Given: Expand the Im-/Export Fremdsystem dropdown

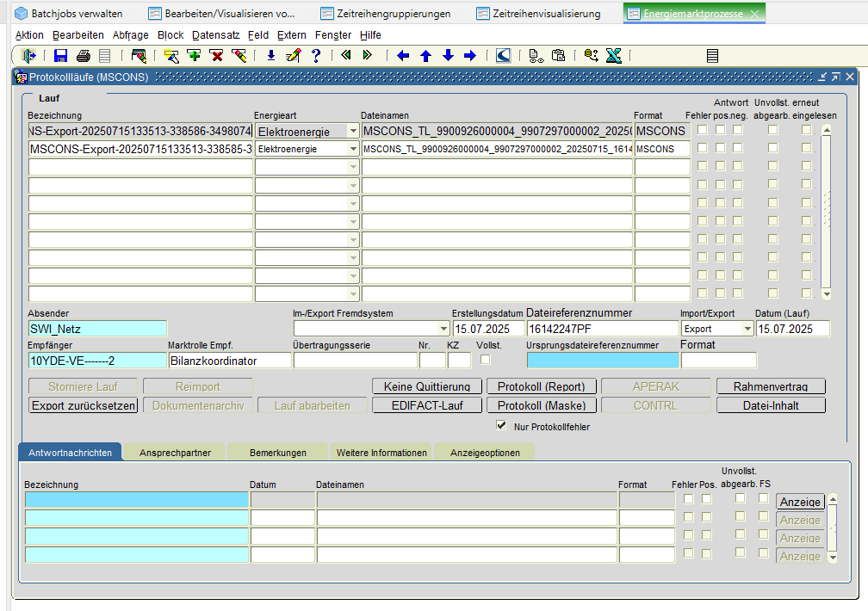Looking at the screenshot, I should point(443,329).
